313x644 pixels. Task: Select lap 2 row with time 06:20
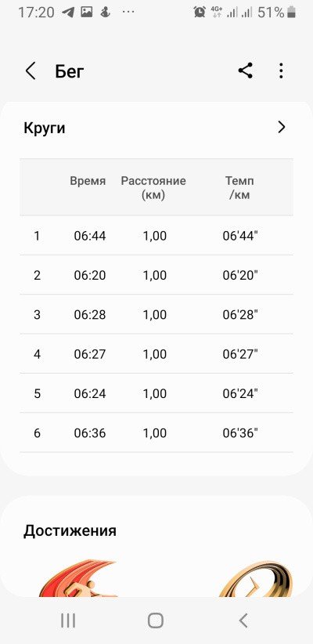tap(156, 275)
